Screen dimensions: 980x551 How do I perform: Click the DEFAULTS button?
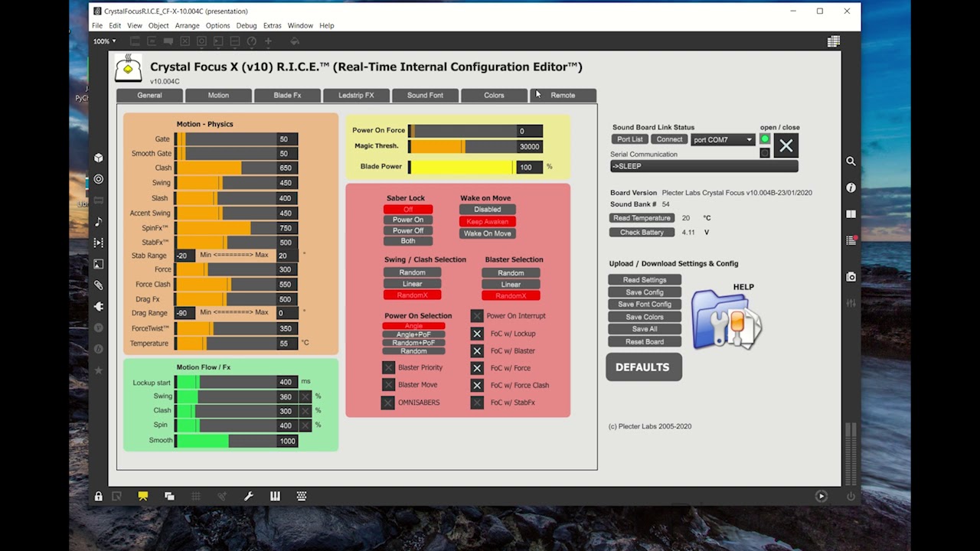643,367
